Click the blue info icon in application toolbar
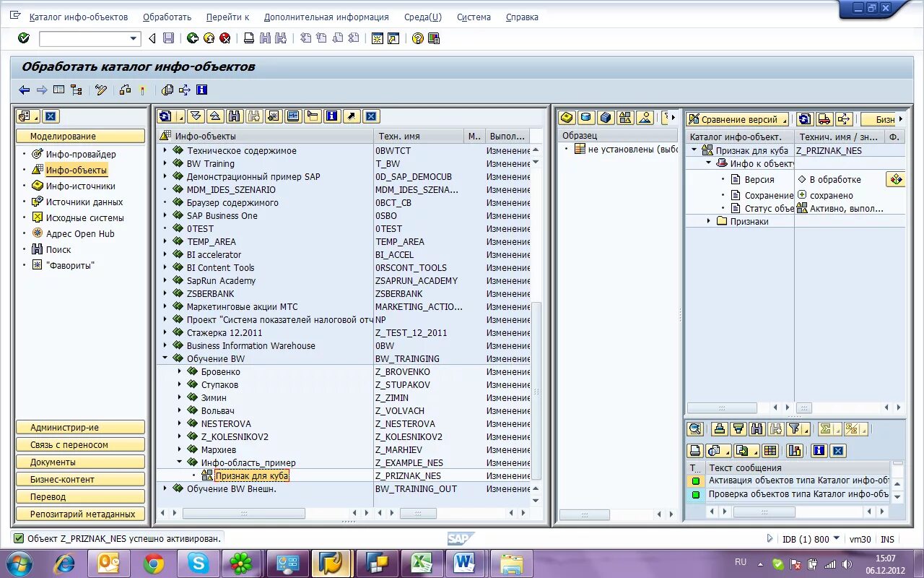 (202, 90)
